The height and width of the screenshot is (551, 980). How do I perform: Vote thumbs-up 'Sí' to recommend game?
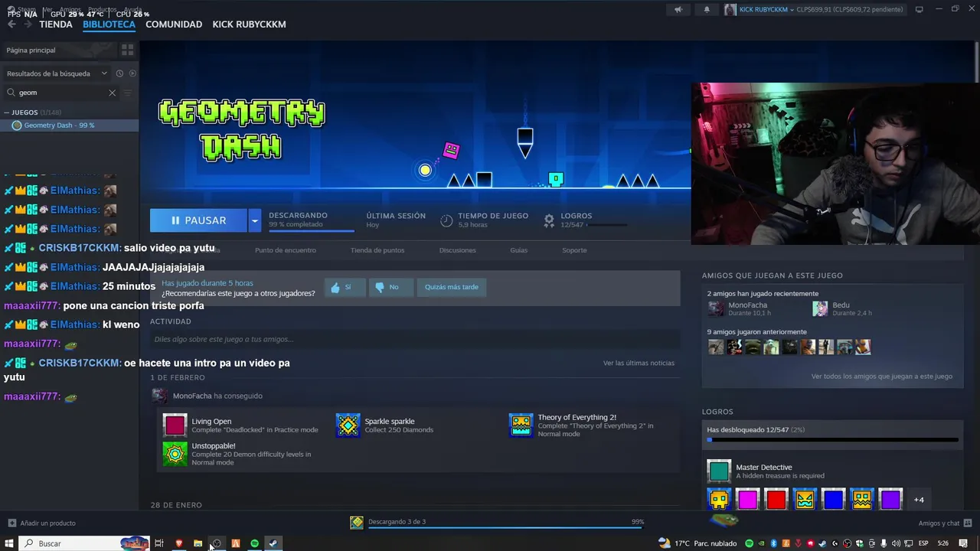(x=345, y=287)
